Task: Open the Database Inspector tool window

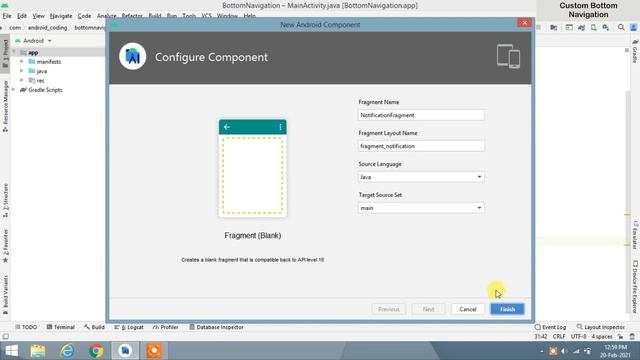Action: (216, 327)
